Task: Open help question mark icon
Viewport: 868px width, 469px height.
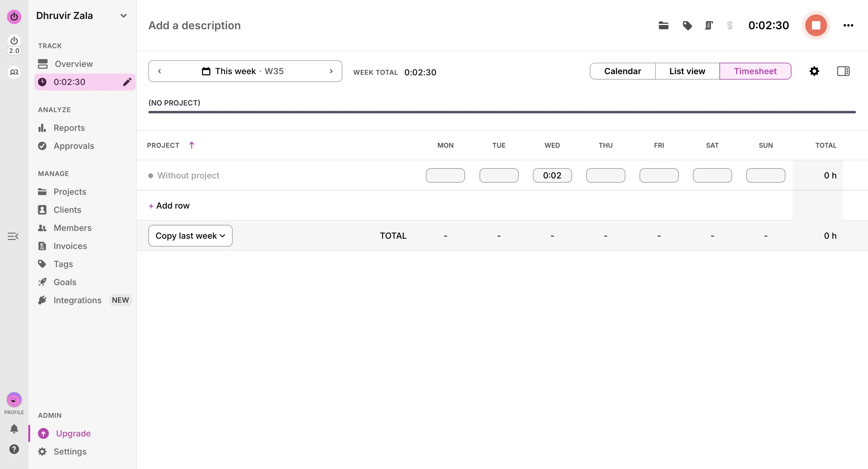Action: [x=14, y=449]
